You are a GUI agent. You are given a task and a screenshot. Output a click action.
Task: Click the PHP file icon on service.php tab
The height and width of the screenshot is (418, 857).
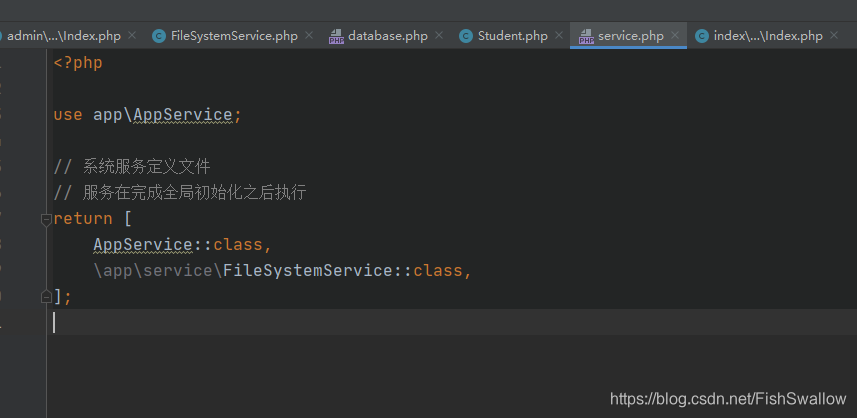point(586,37)
